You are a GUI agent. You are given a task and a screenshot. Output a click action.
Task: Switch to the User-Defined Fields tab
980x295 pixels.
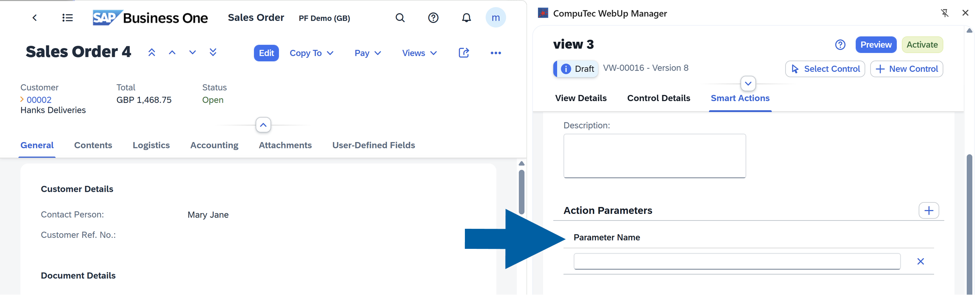374,145
